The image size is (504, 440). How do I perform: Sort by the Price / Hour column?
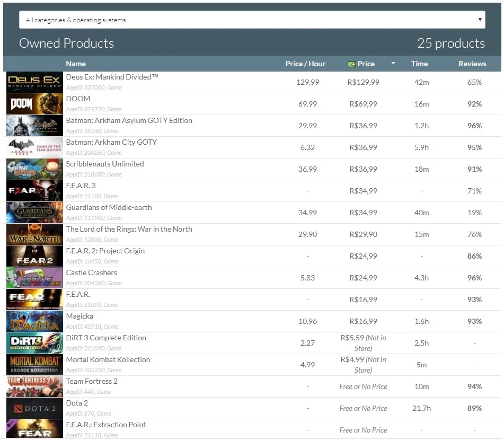tap(305, 64)
